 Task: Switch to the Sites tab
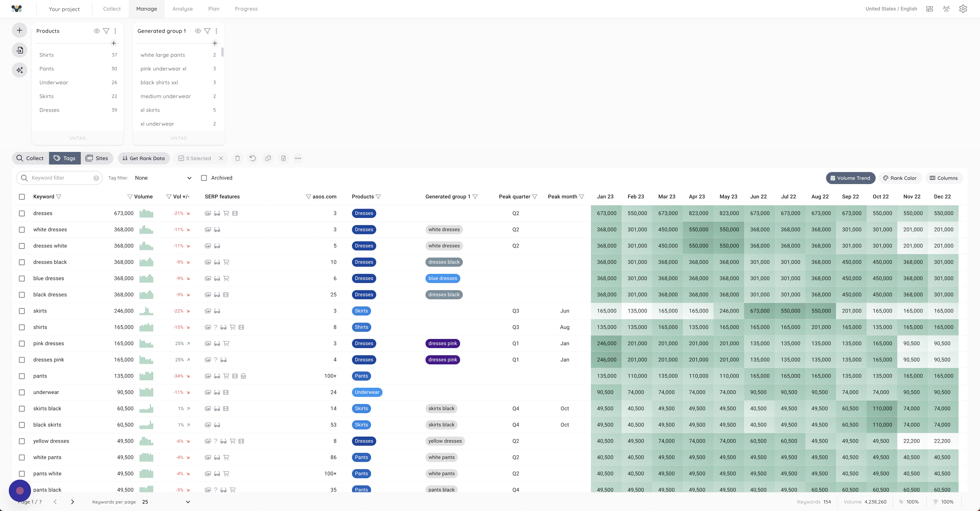click(97, 158)
